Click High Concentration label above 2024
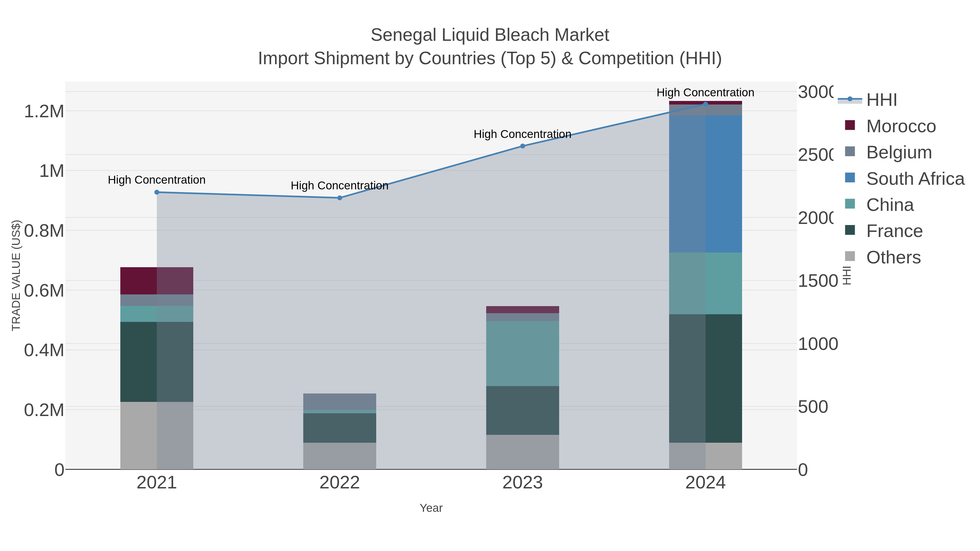980x551 pixels. pyautogui.click(x=706, y=93)
